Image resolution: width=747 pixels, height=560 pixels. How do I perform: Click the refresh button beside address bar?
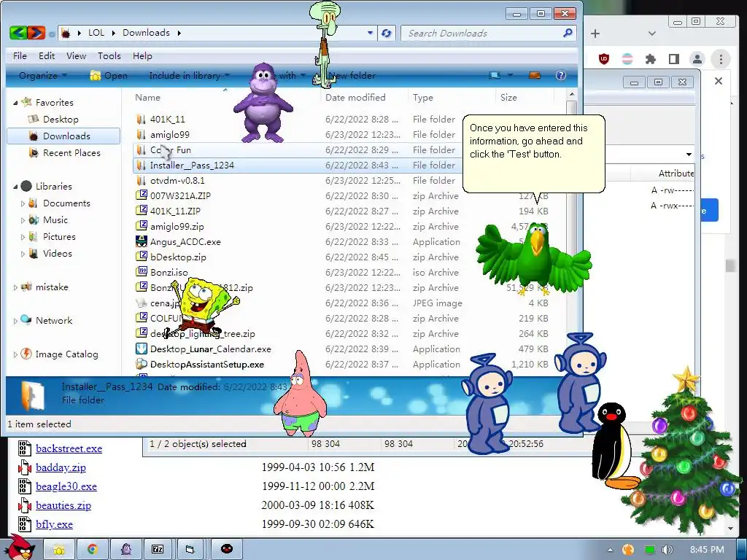[x=387, y=33]
